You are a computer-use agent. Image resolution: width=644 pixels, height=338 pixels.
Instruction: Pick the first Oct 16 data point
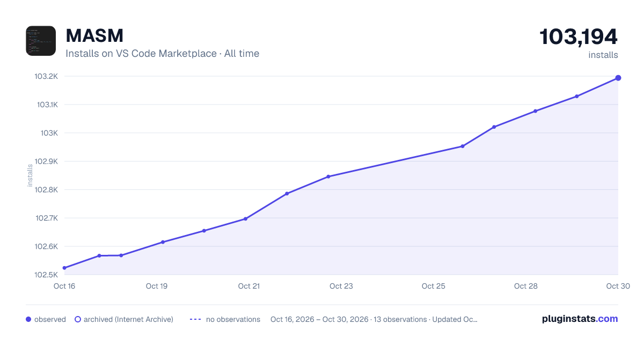(64, 268)
